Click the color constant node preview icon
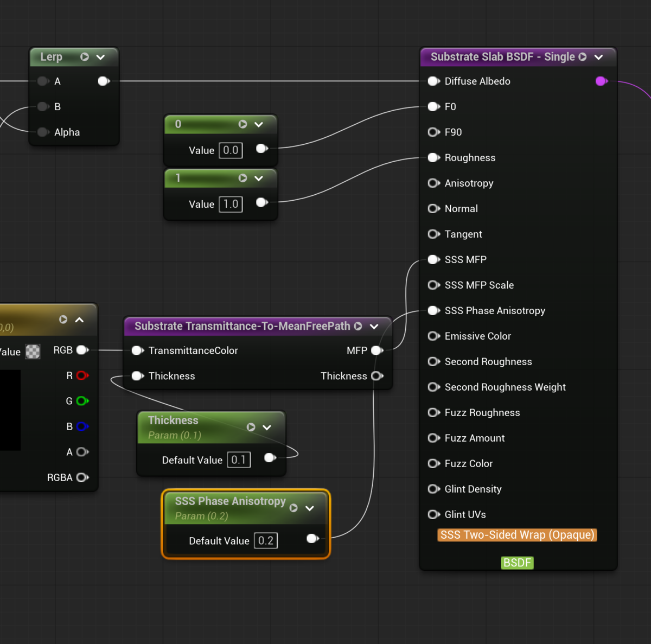 [63, 320]
